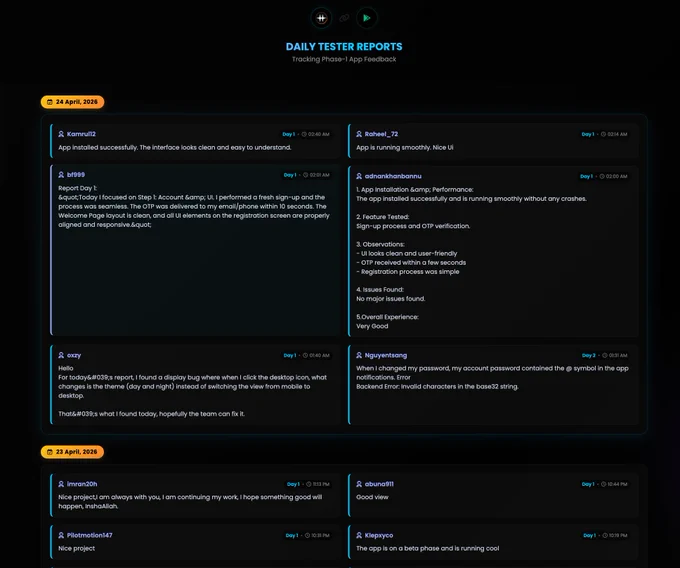Click the Day 1 label on abuna911's report
Screen dimensions: 680x568
click(x=588, y=484)
